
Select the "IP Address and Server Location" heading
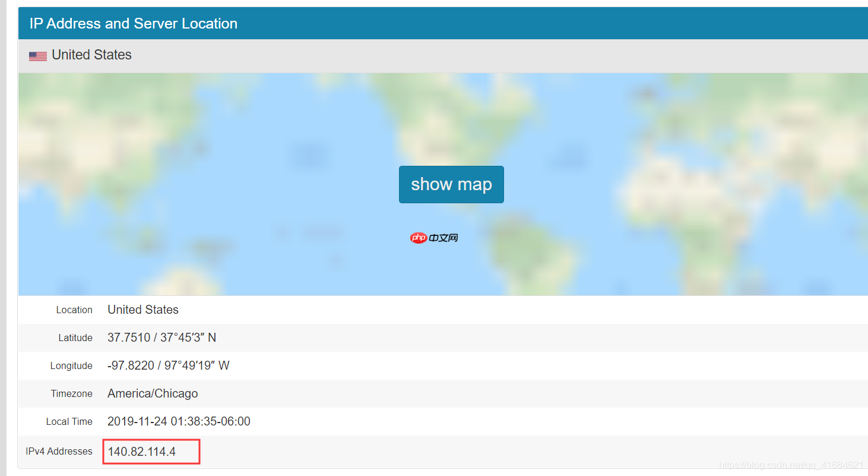pyautogui.click(x=134, y=24)
